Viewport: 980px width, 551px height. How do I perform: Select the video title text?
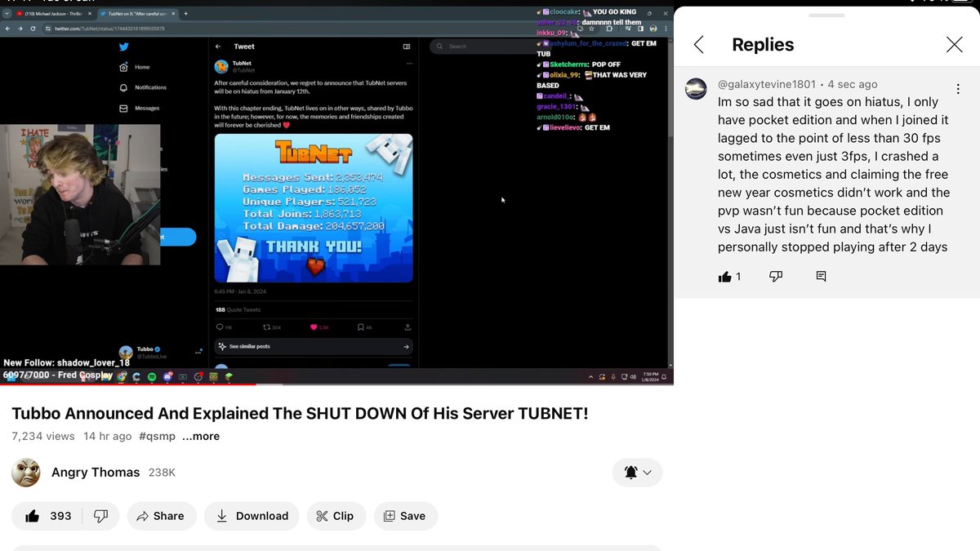[x=300, y=413]
